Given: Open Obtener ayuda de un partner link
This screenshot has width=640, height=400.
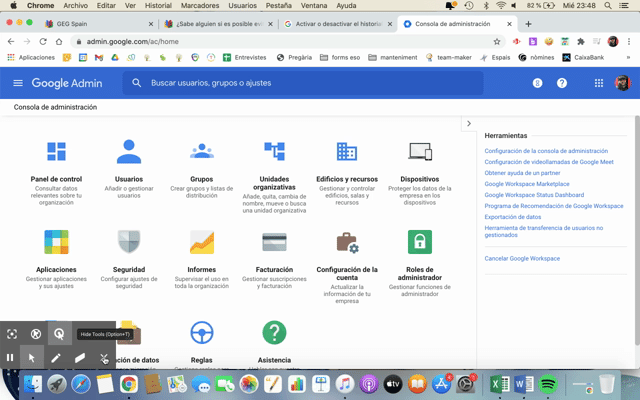Looking at the screenshot, I should (x=522, y=173).
